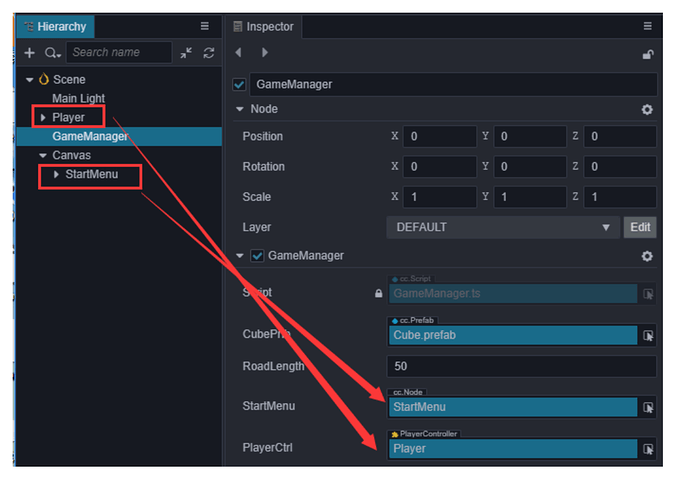690x490 pixels.
Task: Click the PlayerCtrl Player reference field
Action: (x=513, y=449)
